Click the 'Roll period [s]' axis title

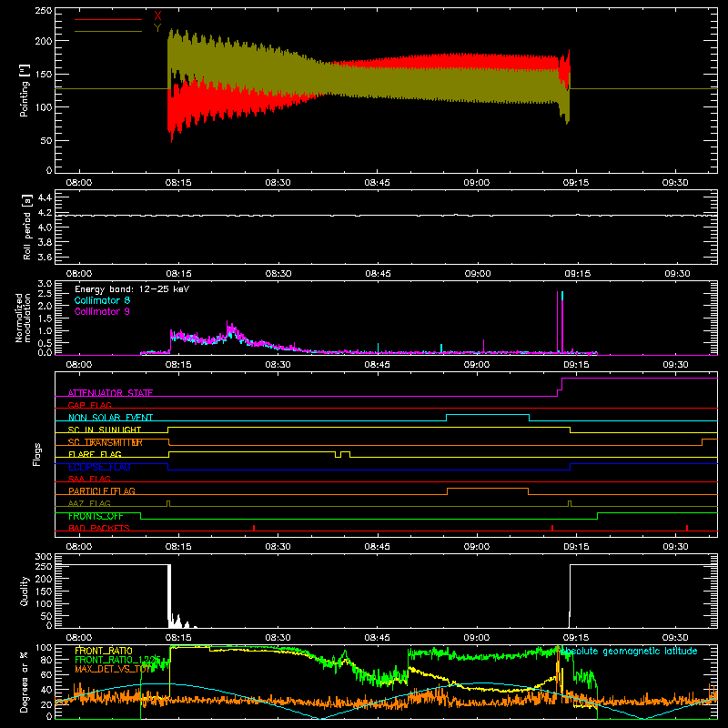[27, 227]
